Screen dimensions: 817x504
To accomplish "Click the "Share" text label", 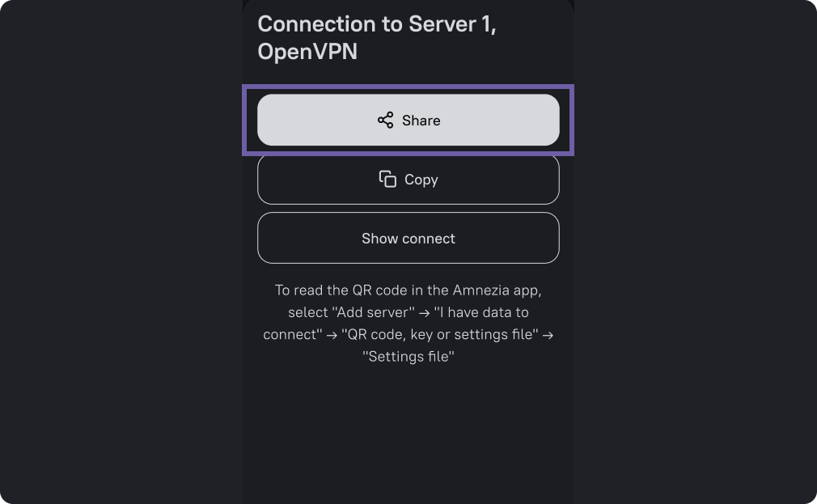I will point(421,121).
